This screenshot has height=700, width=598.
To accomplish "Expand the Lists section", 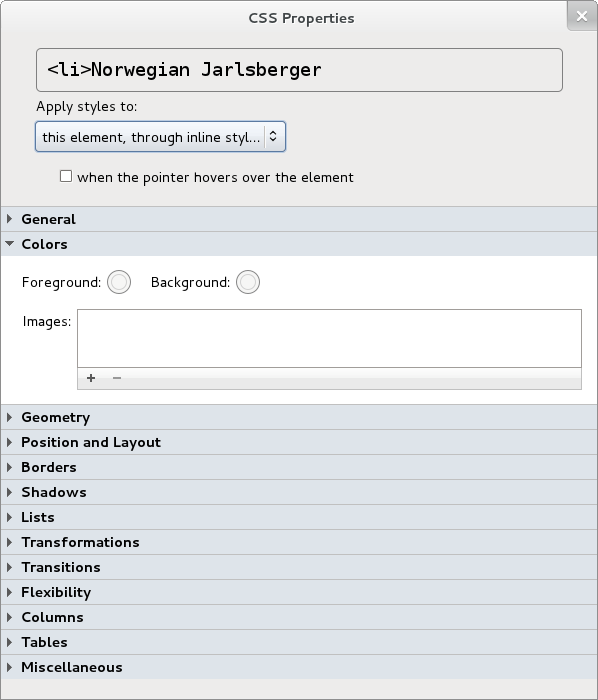I will 299,517.
